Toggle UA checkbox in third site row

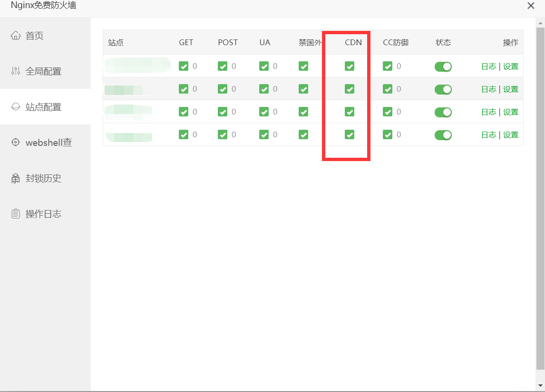[264, 112]
